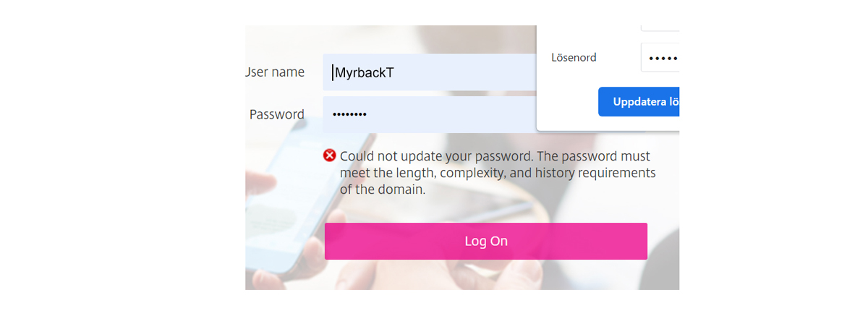Screen dimensions: 868x311
Task: Click the Password label left of the field
Action: pyautogui.click(x=276, y=114)
